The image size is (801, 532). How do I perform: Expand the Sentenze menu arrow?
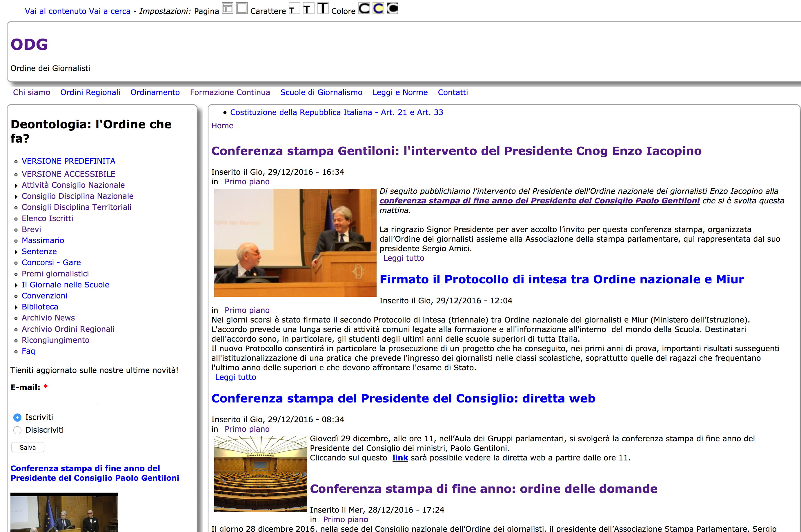click(16, 252)
